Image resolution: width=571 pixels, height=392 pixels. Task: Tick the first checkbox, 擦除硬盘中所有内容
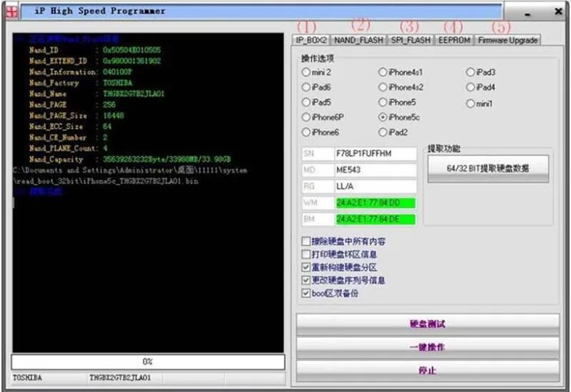click(x=306, y=241)
